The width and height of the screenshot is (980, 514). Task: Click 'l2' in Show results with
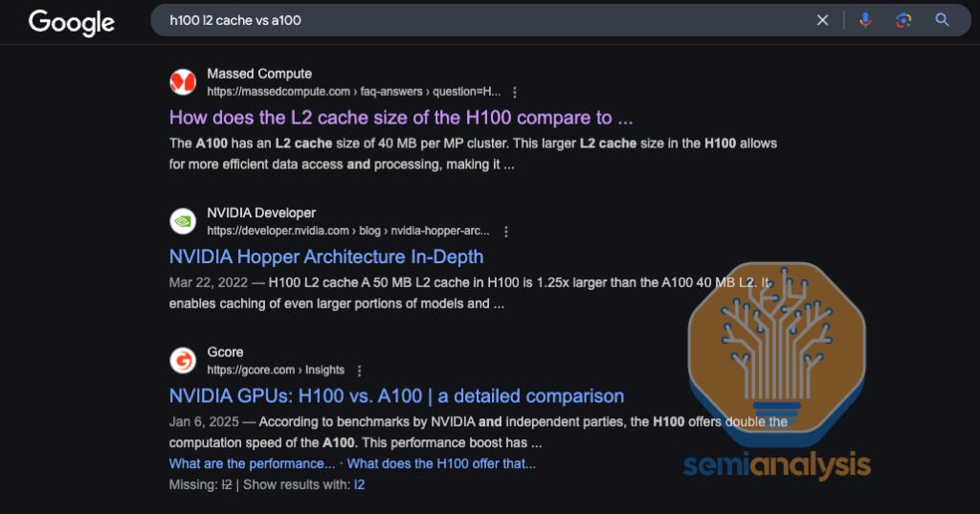point(359,484)
